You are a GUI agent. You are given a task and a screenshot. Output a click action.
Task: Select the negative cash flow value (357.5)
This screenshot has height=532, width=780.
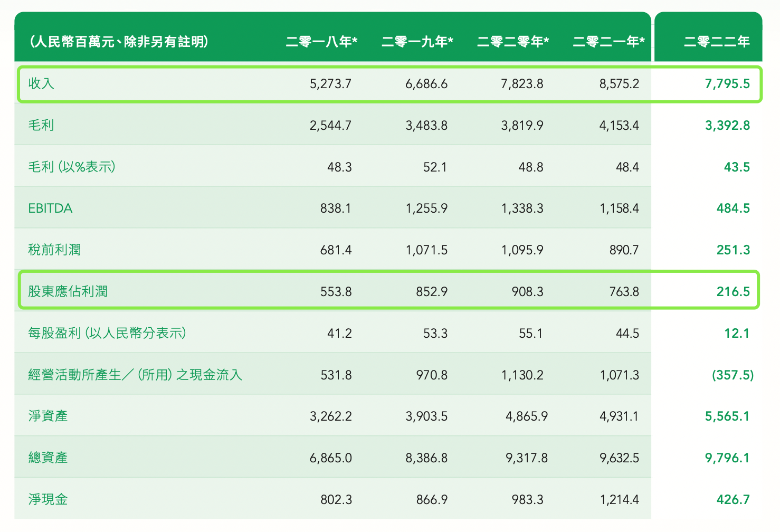point(733,375)
